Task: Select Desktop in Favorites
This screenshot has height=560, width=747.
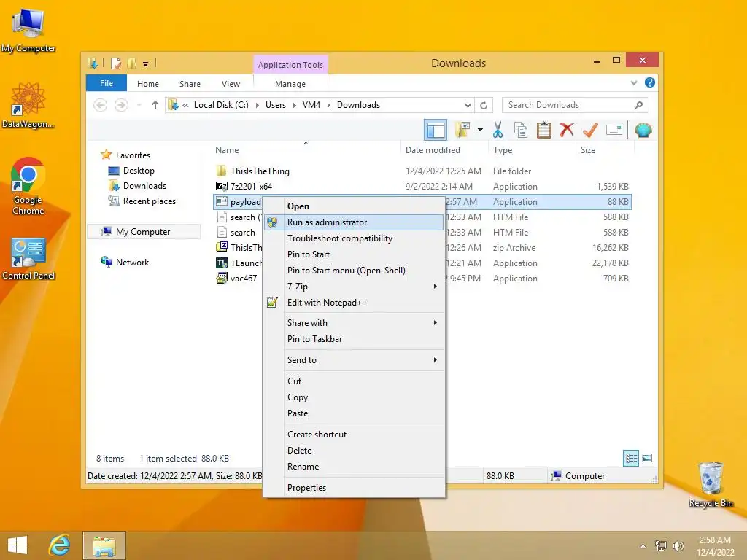Action: (139, 171)
